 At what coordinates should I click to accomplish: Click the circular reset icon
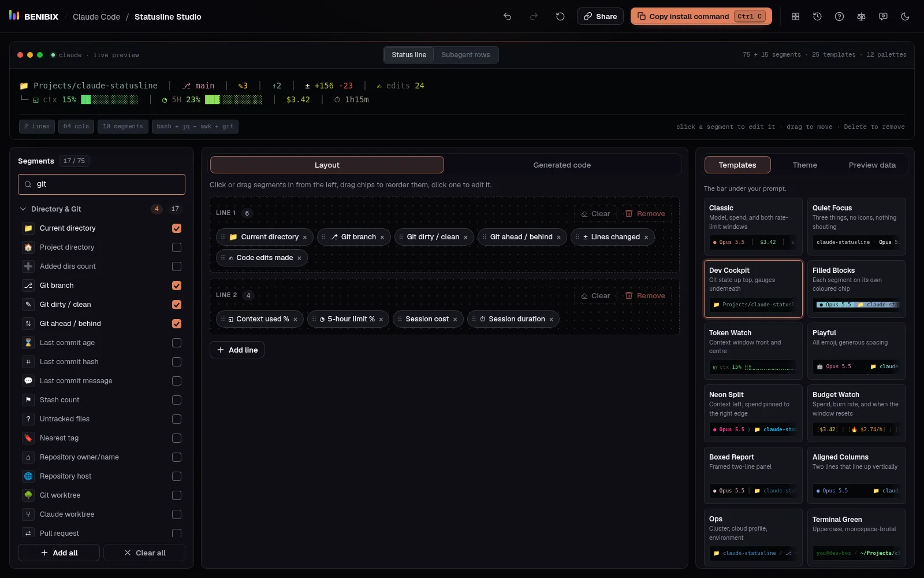[x=560, y=17]
